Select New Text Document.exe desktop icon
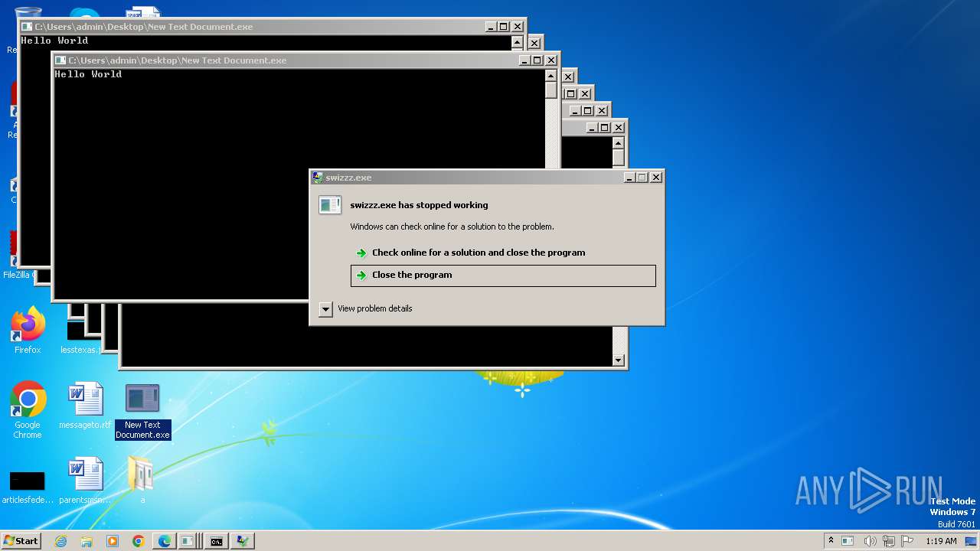The height and width of the screenshot is (551, 980). (142, 412)
